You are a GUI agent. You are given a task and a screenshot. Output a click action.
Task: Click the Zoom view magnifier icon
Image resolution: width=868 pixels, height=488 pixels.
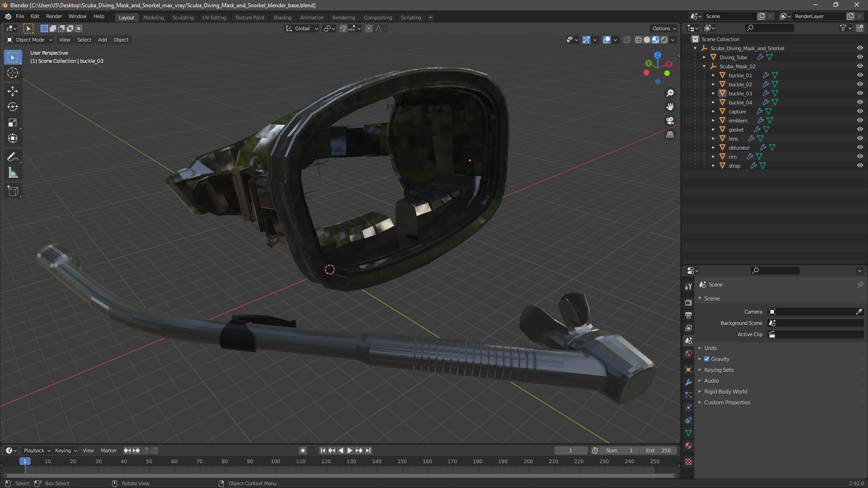tap(670, 93)
